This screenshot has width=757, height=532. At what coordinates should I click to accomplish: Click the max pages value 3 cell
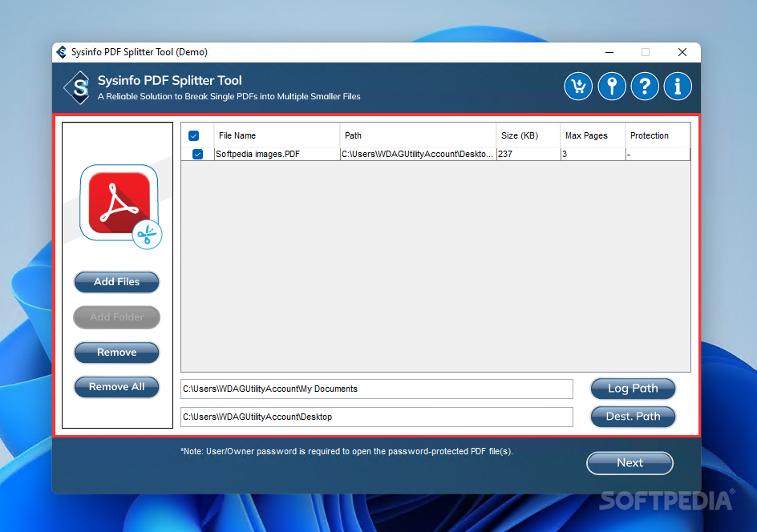[593, 155]
